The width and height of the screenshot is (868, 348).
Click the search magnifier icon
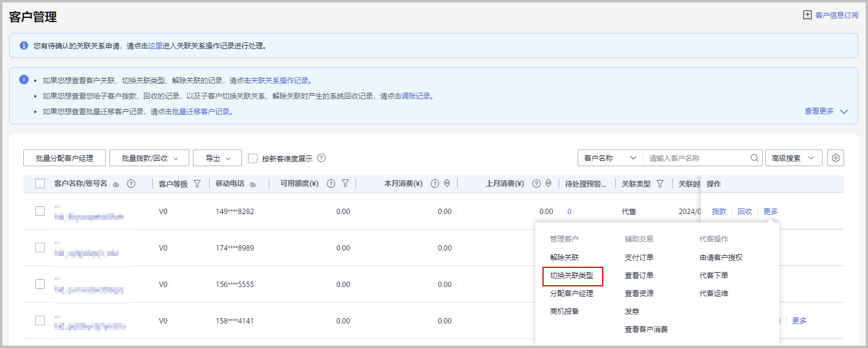(x=754, y=158)
